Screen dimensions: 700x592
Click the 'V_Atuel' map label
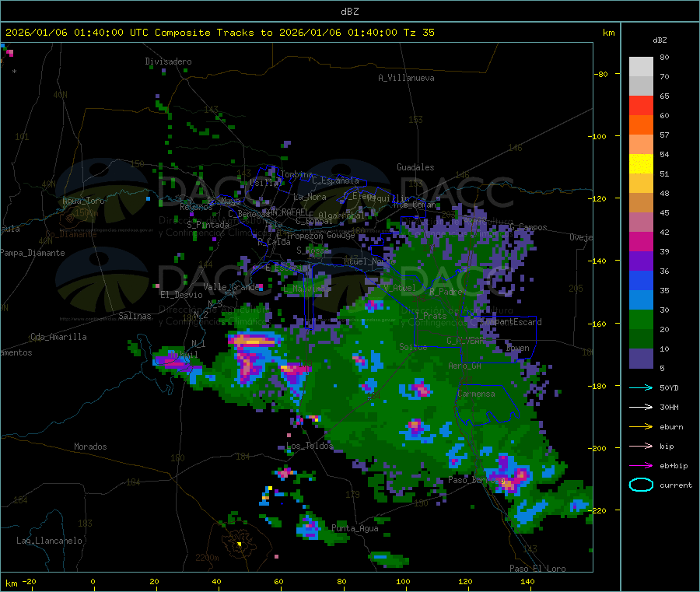point(399,288)
